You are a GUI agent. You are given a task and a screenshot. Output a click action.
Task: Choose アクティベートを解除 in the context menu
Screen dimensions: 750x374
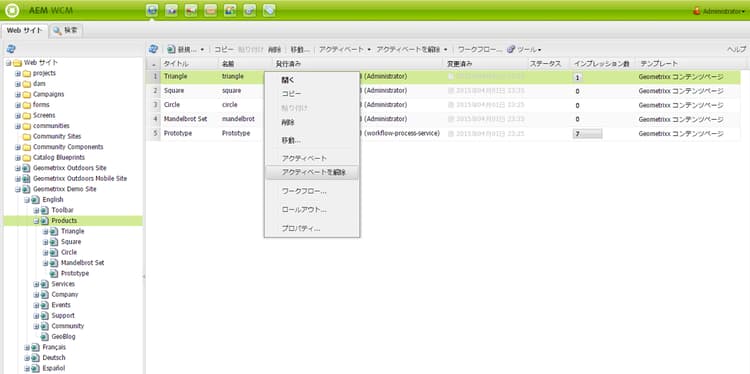point(311,172)
